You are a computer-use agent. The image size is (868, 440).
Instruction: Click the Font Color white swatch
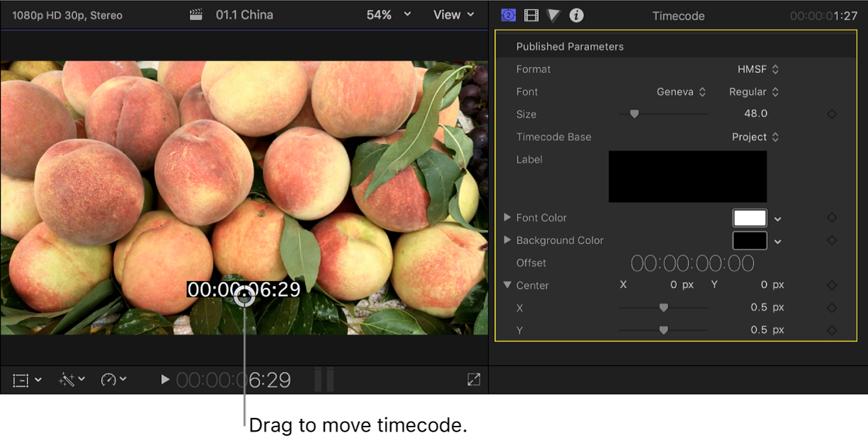(750, 218)
